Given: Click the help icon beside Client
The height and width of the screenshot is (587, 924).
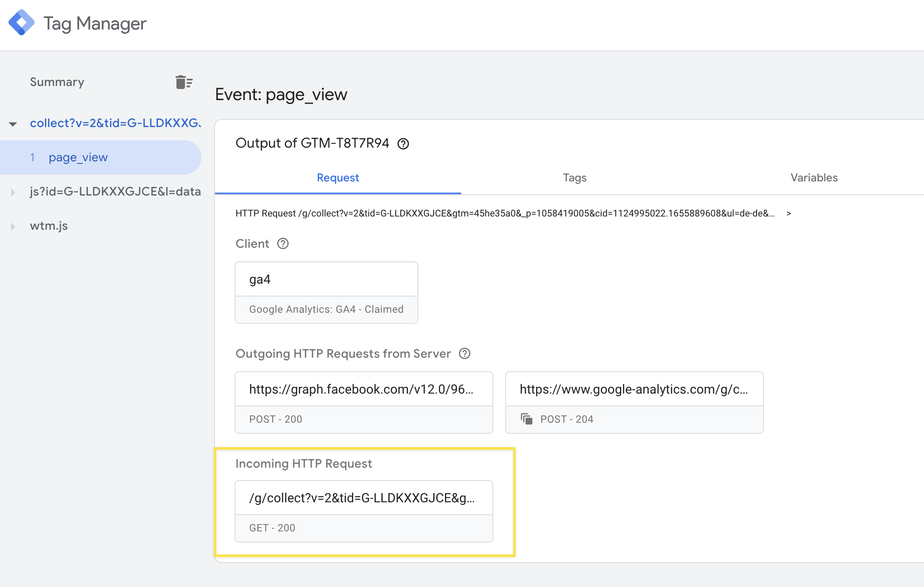Looking at the screenshot, I should (283, 243).
